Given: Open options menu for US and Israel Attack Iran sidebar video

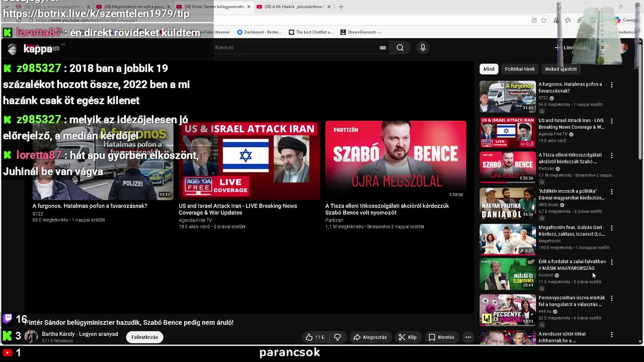Looking at the screenshot, I should coord(612,121).
